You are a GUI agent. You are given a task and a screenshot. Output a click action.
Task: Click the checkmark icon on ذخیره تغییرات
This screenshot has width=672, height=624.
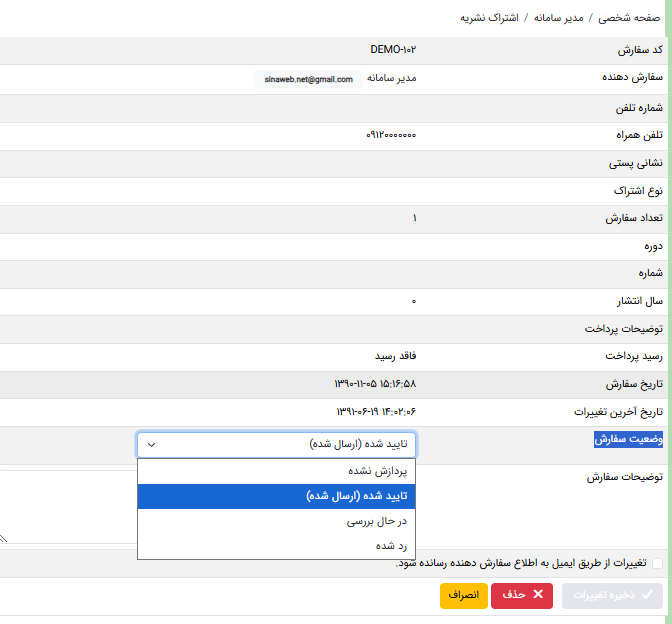point(647,595)
